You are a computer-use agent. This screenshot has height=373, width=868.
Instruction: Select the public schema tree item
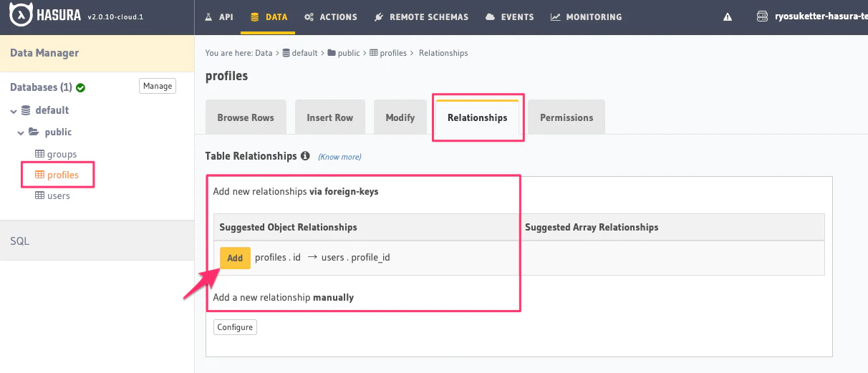pyautogui.click(x=58, y=132)
